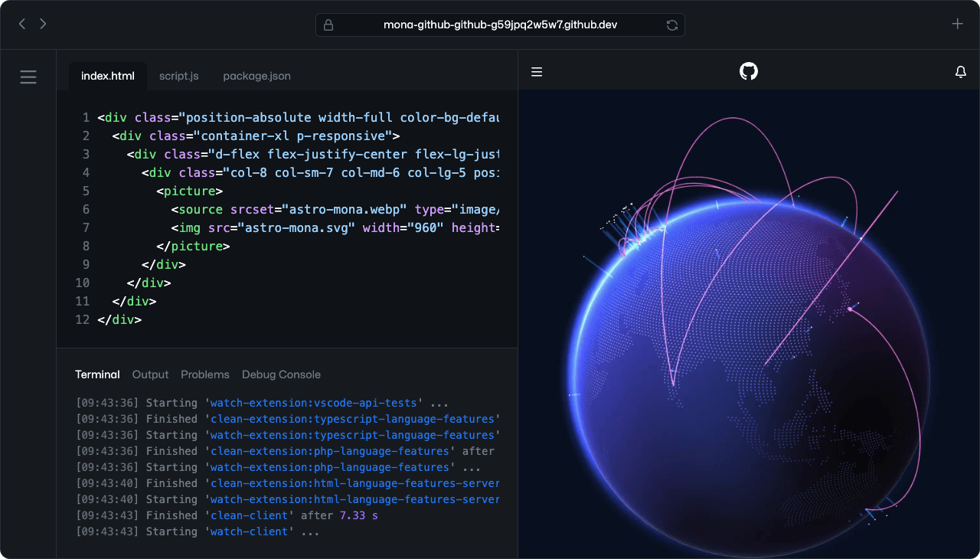This screenshot has width=980, height=559.
Task: Click the closing </picture> tag on line 8
Action: 193,247
